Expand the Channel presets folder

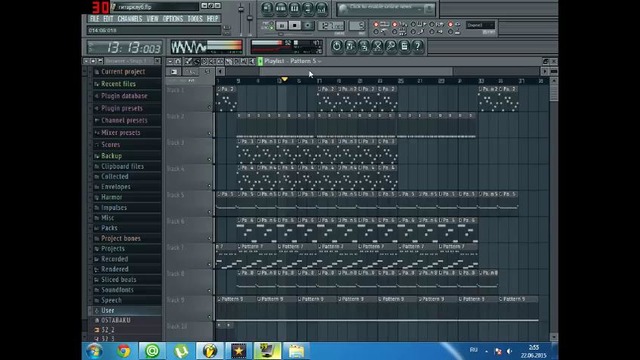[124, 120]
